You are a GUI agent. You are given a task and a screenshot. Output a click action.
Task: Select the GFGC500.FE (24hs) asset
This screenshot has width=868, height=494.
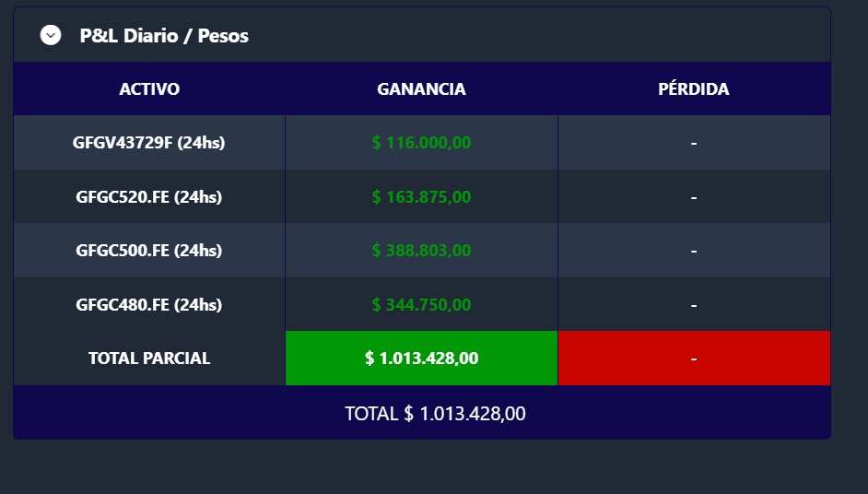(149, 250)
